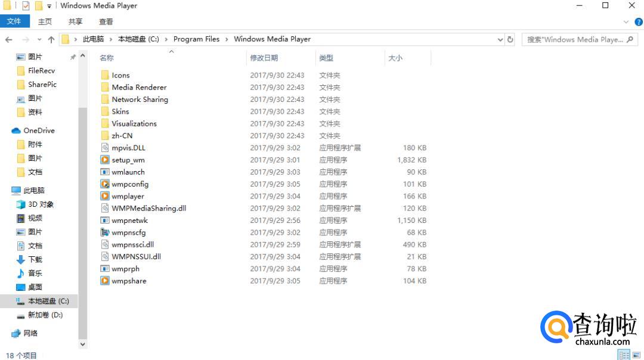Select OneDrive in navigation pane

[39, 131]
